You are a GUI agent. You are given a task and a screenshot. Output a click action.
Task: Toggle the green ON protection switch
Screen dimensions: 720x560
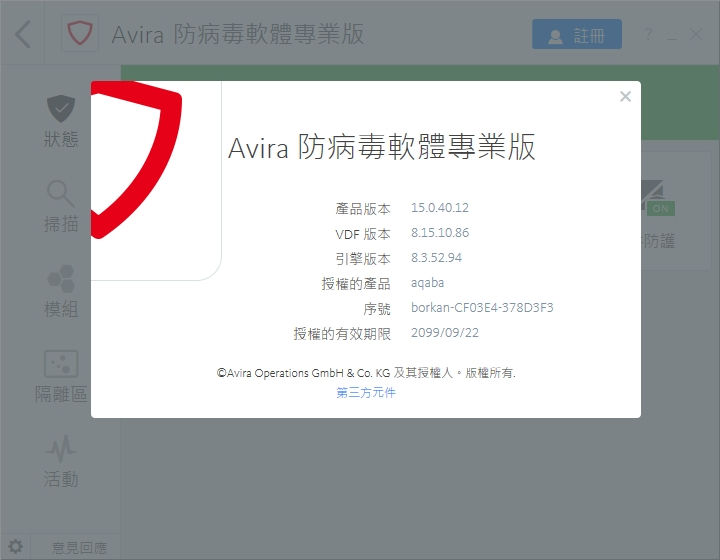659,208
